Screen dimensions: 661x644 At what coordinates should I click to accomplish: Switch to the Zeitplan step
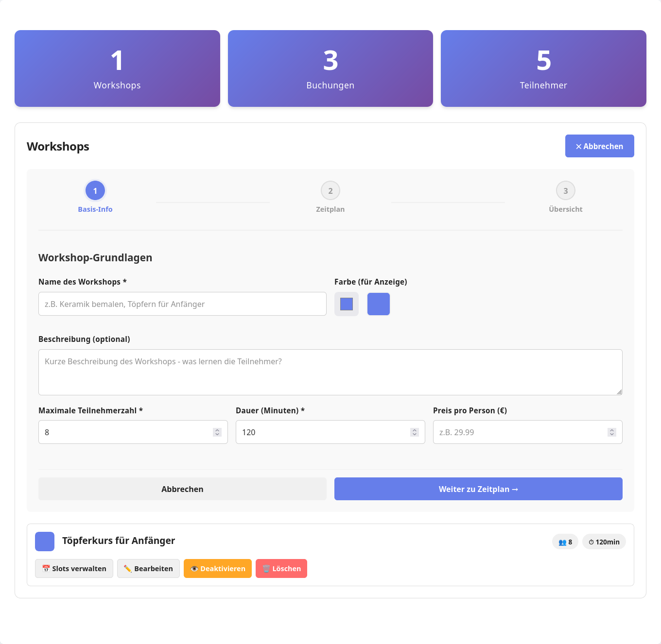pyautogui.click(x=330, y=190)
